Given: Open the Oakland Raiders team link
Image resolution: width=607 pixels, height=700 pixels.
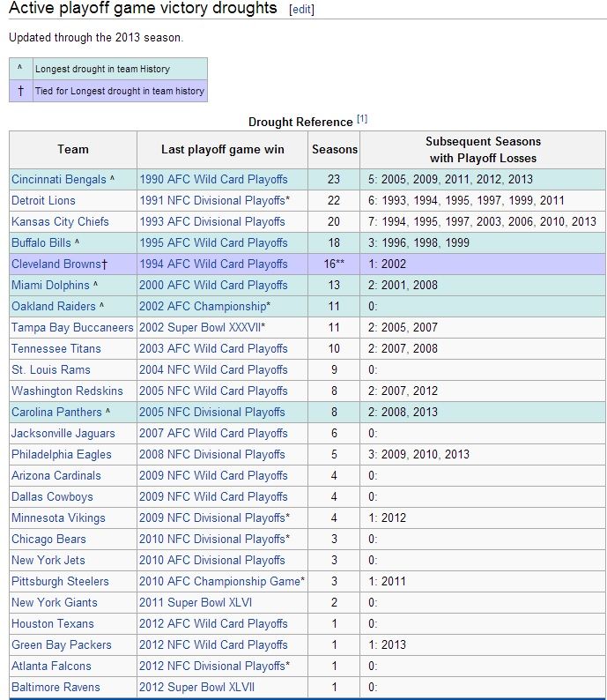Looking at the screenshot, I should pos(54,306).
